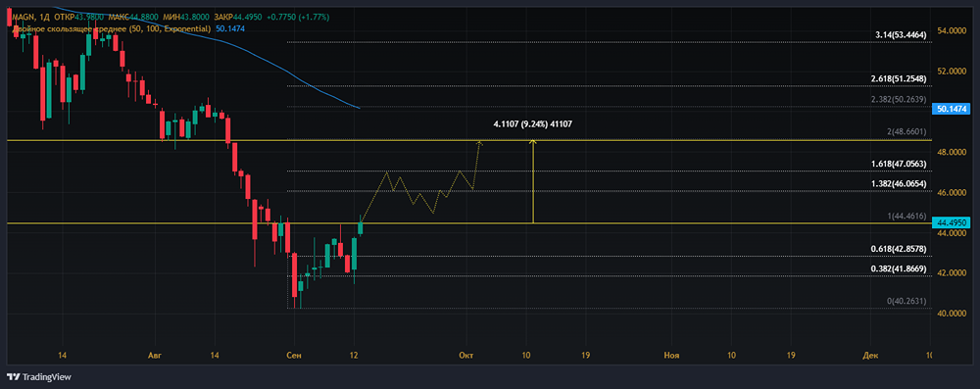Click the price range label 4.1107 (9.24%)
Image resolution: width=980 pixels, height=389 pixels.
point(532,124)
